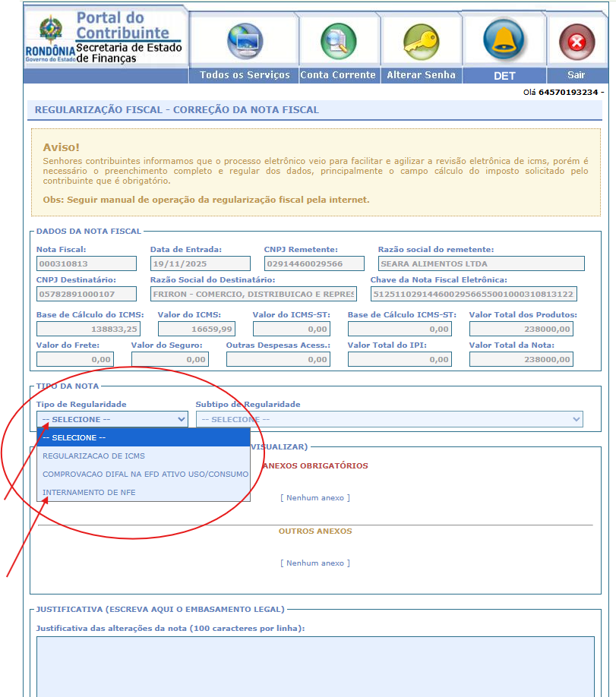Click Nenhum anexo under Outros Anexos
Viewport: 616px width, 697px height.
[x=315, y=563]
